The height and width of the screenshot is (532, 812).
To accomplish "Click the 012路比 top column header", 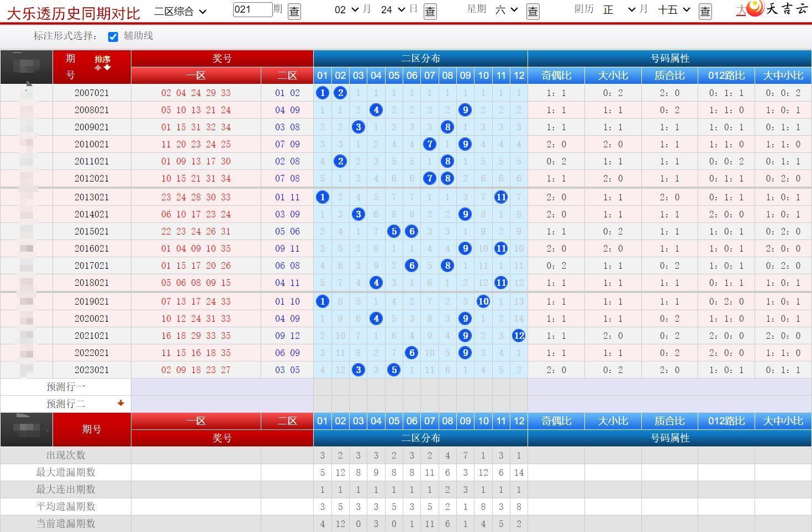I will [726, 76].
